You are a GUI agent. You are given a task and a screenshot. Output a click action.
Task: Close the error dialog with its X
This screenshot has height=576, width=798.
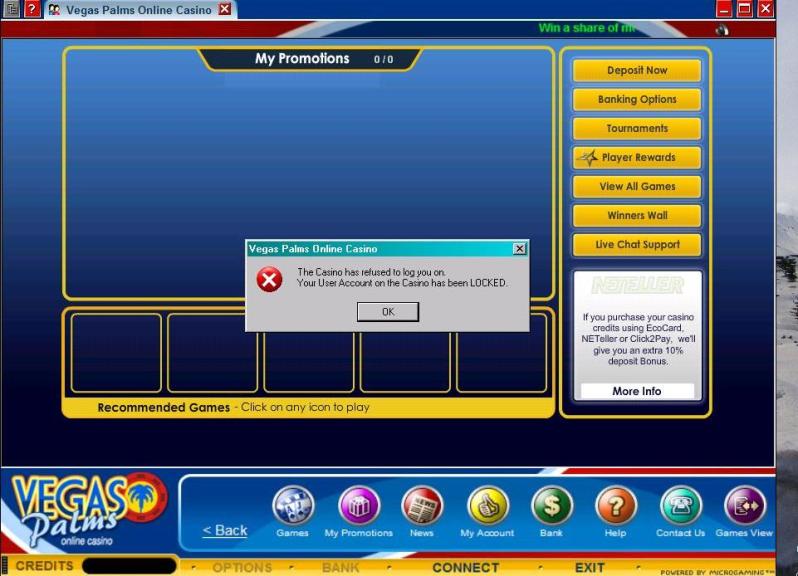coord(519,248)
